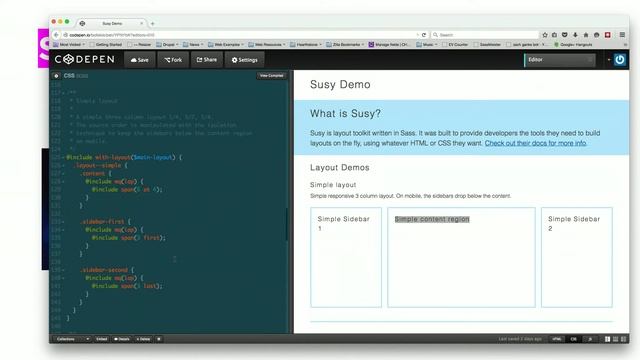The height and width of the screenshot is (360, 640).
Task: Open the News bookmarks folder
Action: (x=193, y=44)
